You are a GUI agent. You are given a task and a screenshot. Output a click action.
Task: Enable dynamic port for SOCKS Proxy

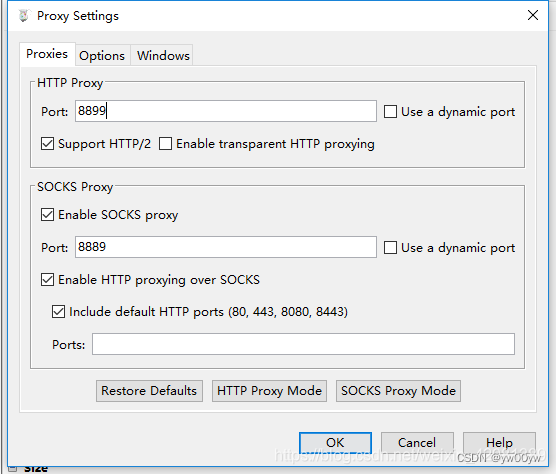pyautogui.click(x=390, y=247)
